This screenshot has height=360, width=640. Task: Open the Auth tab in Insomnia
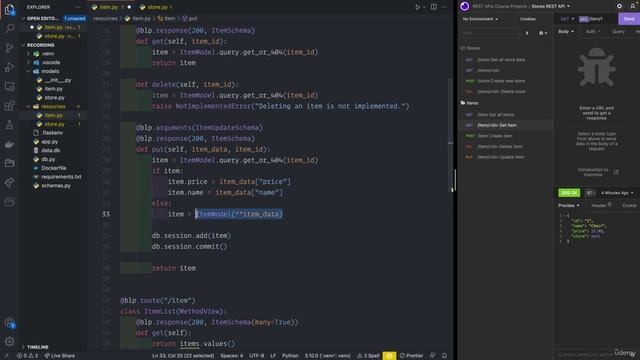[593, 31]
